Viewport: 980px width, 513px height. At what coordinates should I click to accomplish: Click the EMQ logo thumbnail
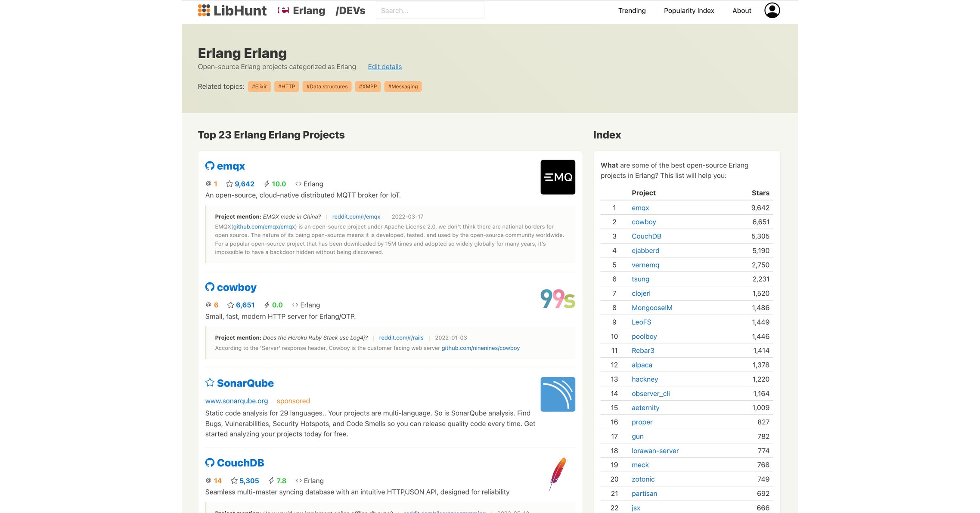(558, 176)
